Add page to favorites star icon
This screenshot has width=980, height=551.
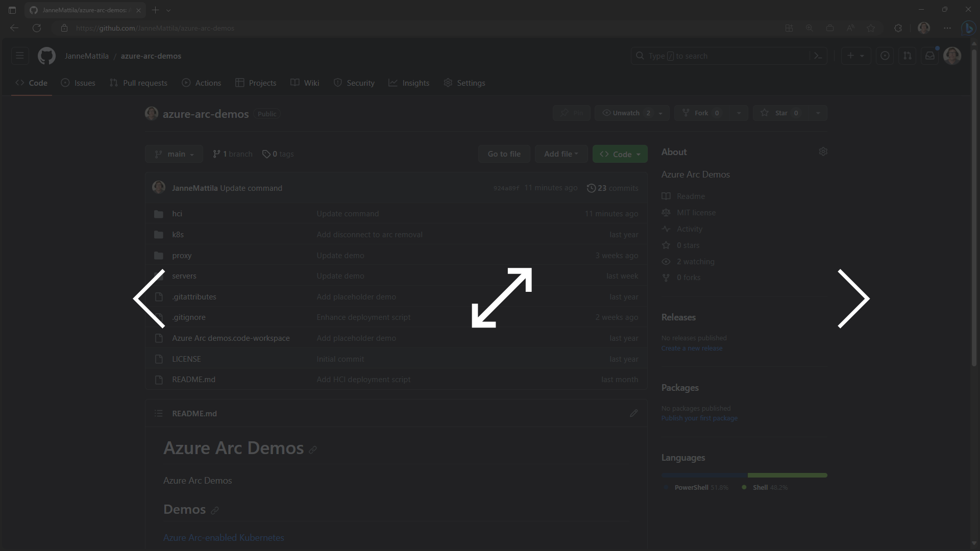coord(871,28)
